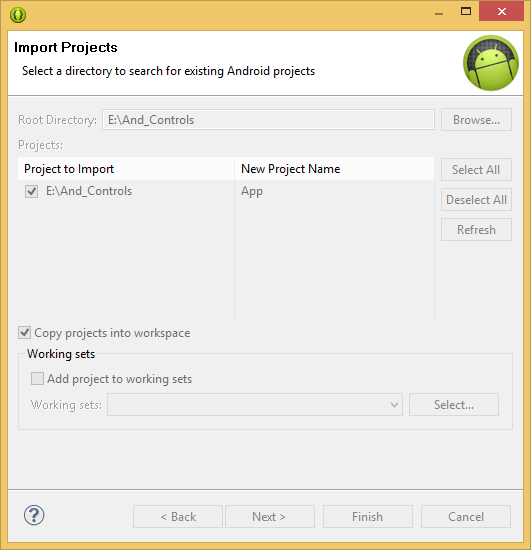Click the New Project Name column header
The height and width of the screenshot is (550, 531).
tap(334, 169)
